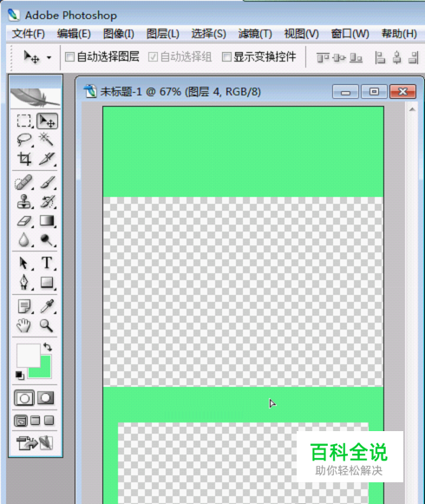The width and height of the screenshot is (425, 504).
Task: Select the Move tool in toolbox
Action: pyautogui.click(x=47, y=121)
